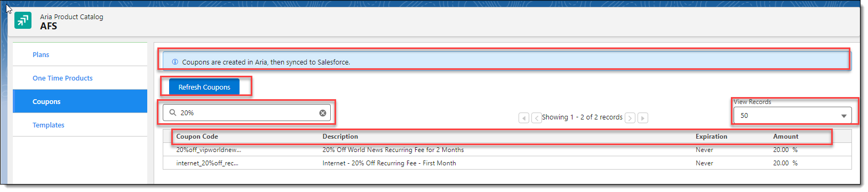Go to first page of records

point(524,118)
